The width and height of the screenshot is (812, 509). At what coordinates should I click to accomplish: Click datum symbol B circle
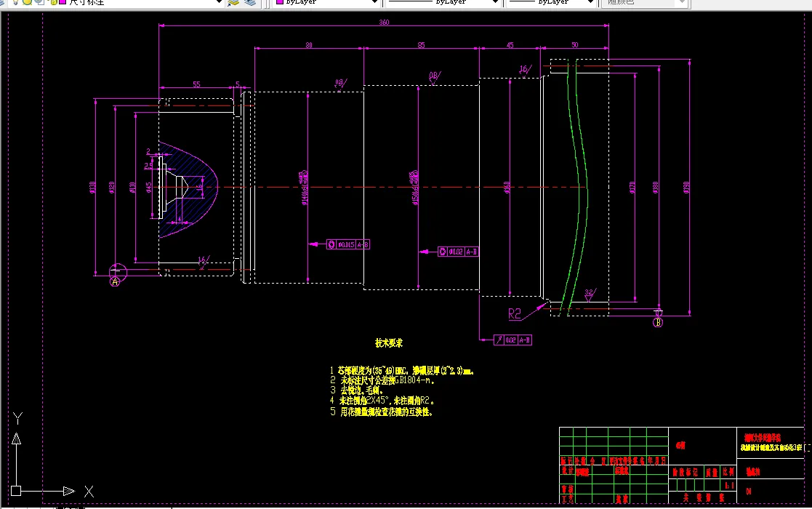coord(658,322)
